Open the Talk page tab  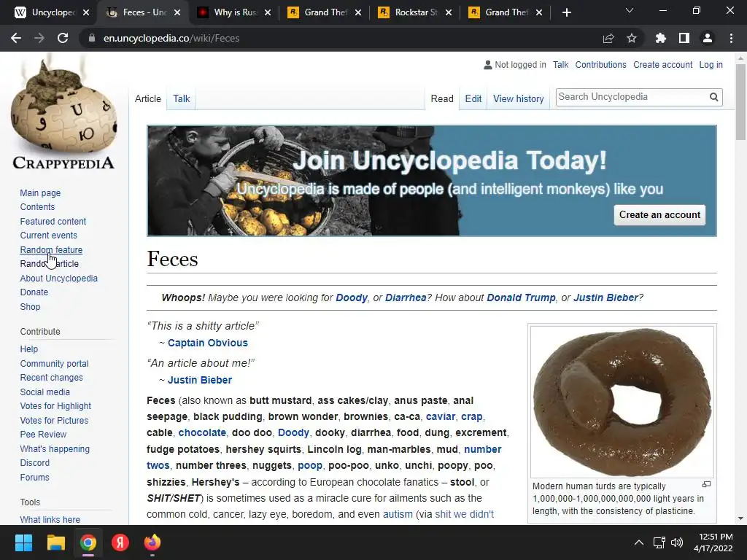pos(181,98)
